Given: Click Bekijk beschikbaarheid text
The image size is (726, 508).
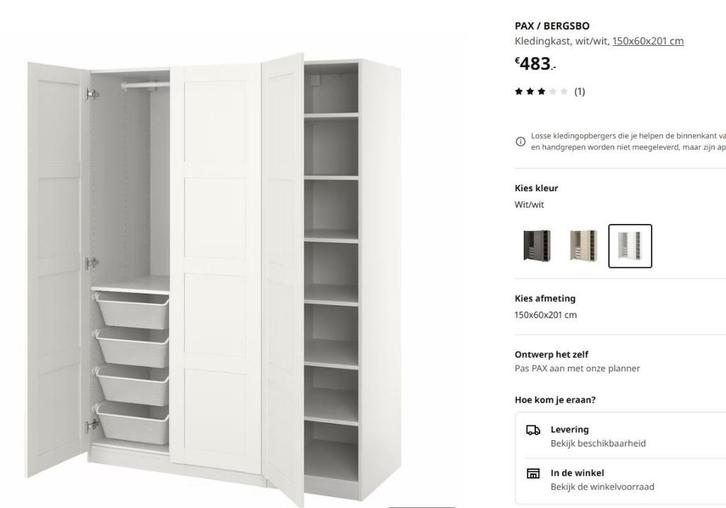Looking at the screenshot, I should [598, 444].
